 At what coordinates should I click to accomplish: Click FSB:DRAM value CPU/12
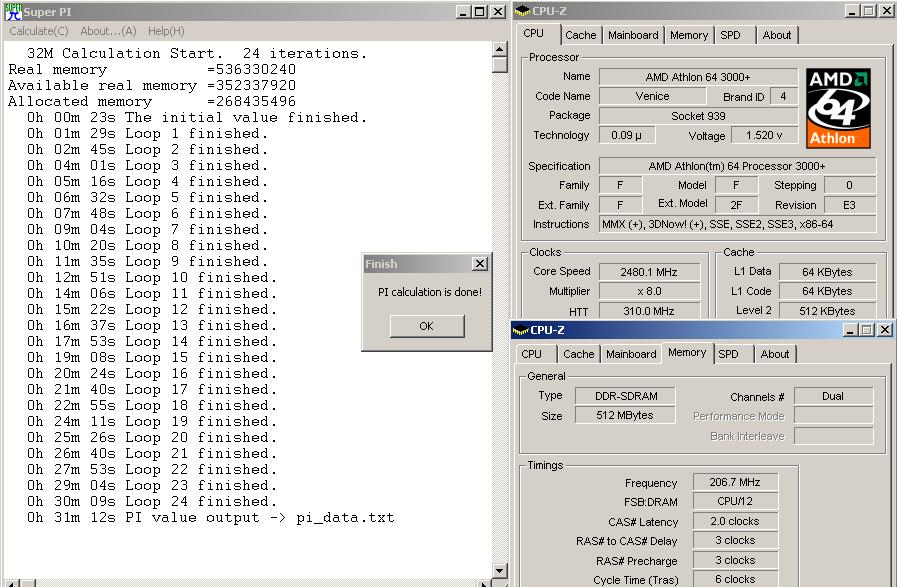[735, 501]
